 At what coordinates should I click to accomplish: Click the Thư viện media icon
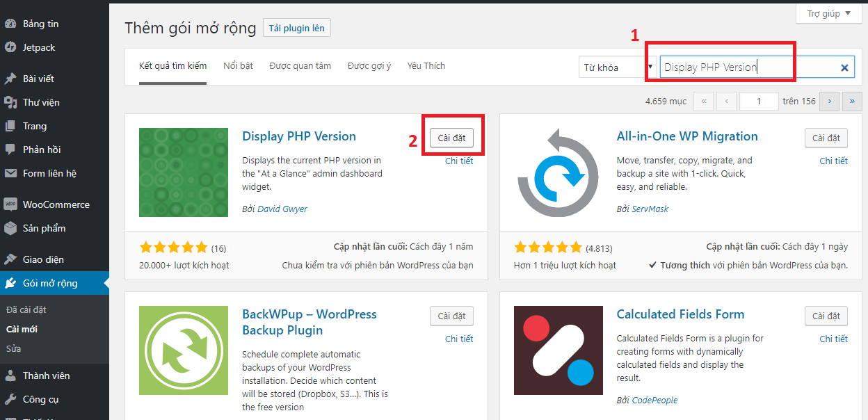(10, 102)
